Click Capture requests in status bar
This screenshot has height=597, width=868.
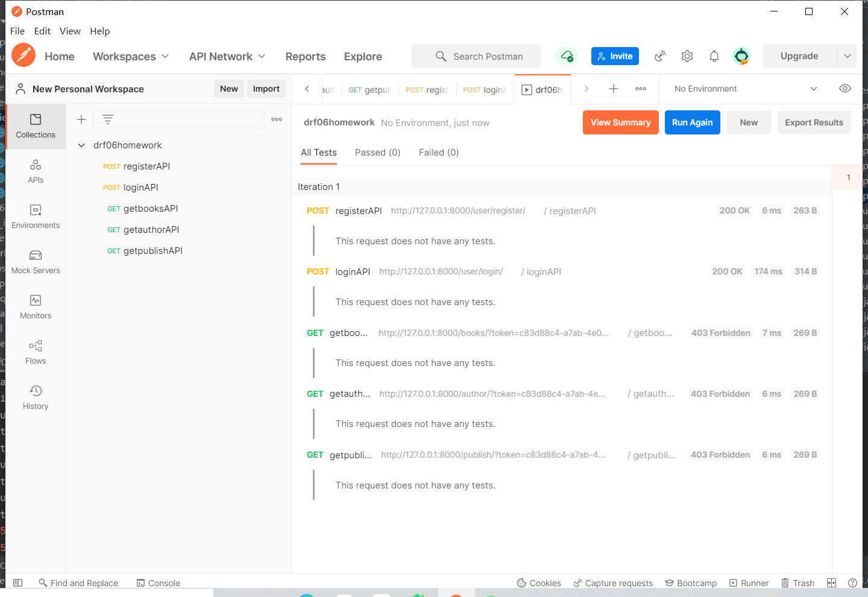tap(613, 583)
